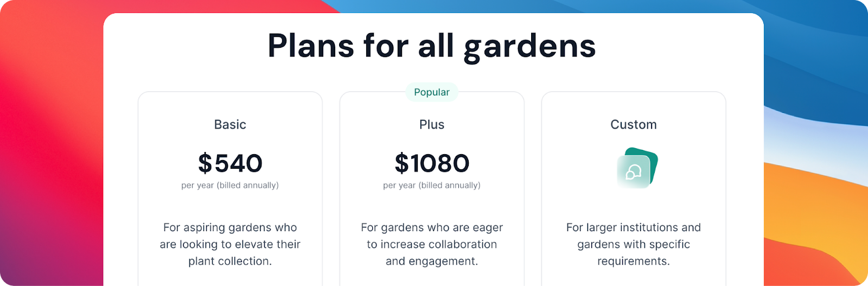Click the word "gardens" in the main heading
Image resolution: width=868 pixels, height=286 pixels.
tap(529, 47)
